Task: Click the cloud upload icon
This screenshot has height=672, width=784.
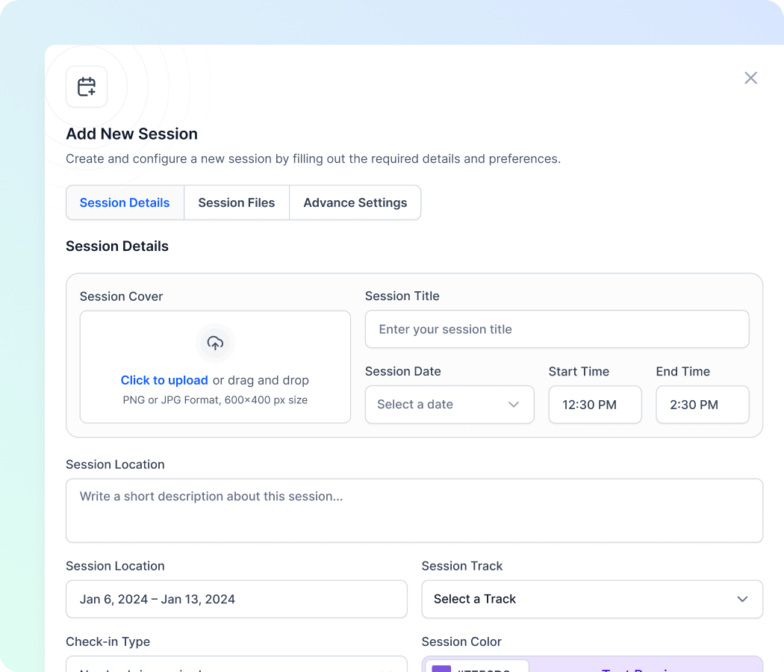Action: [215, 343]
